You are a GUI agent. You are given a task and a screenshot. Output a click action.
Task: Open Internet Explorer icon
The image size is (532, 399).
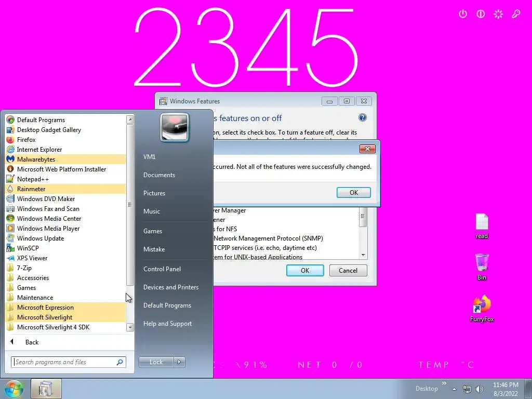click(x=10, y=149)
